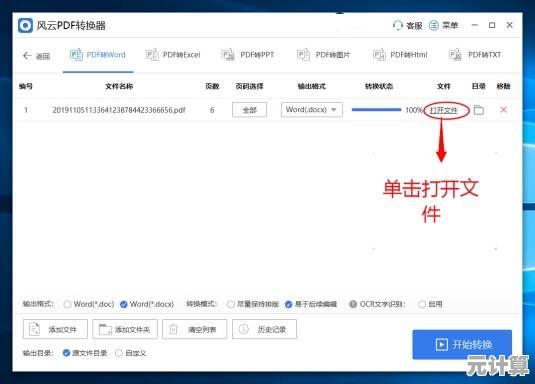This screenshot has width=535, height=384.
Task: Click 添加文件夹 button
Action: [x=125, y=329]
